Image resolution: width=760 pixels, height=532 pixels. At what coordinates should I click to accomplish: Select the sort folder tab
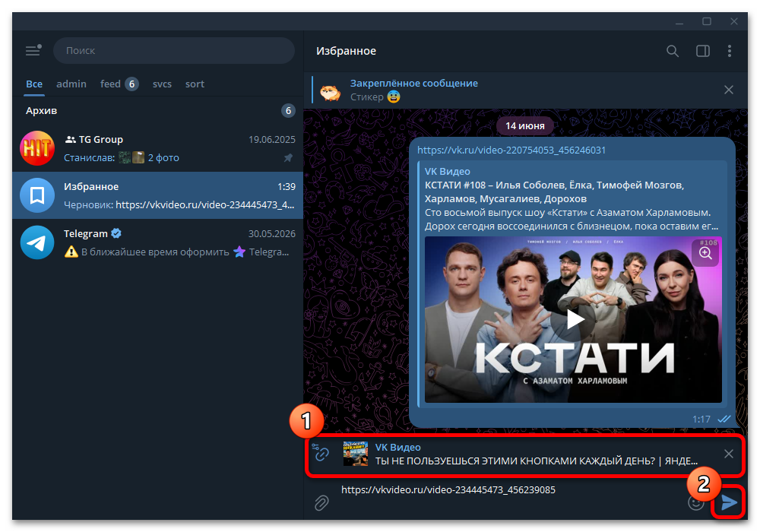195,84
